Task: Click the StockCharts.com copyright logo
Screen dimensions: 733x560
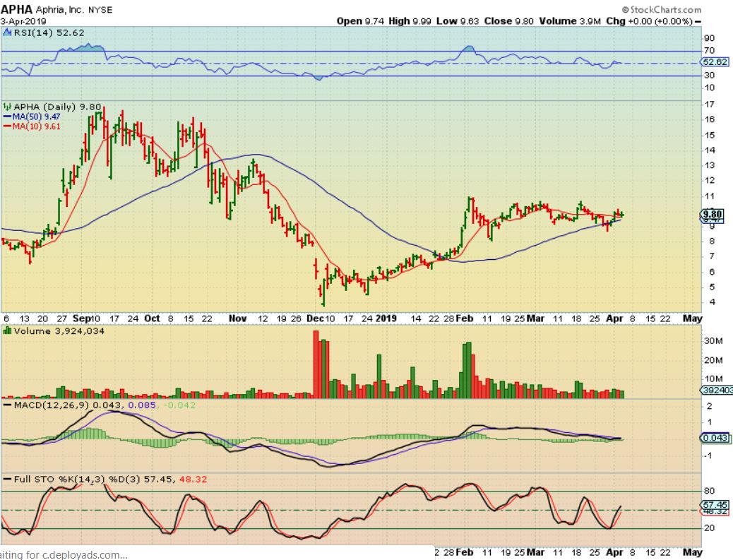Action: (662, 10)
